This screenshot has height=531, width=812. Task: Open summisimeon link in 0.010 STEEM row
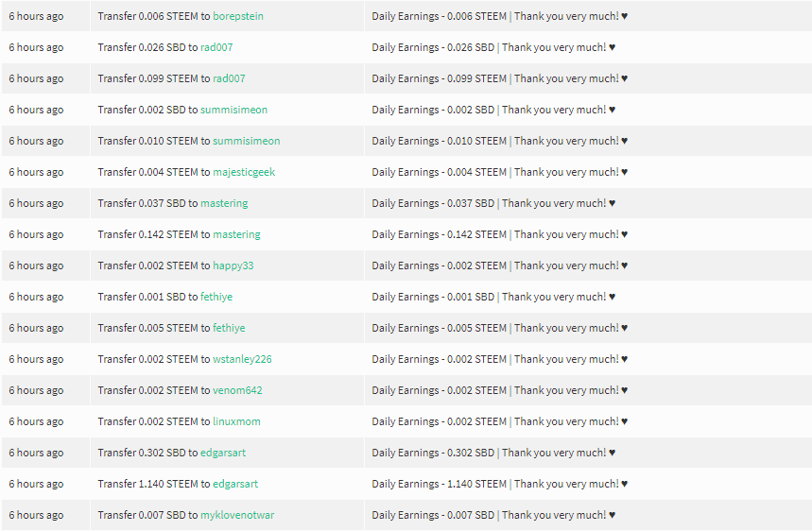coord(247,141)
